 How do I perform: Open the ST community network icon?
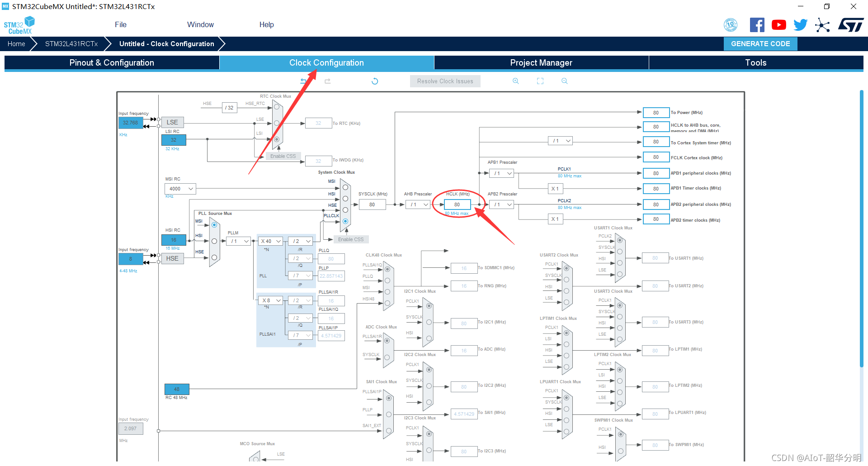tap(822, 25)
